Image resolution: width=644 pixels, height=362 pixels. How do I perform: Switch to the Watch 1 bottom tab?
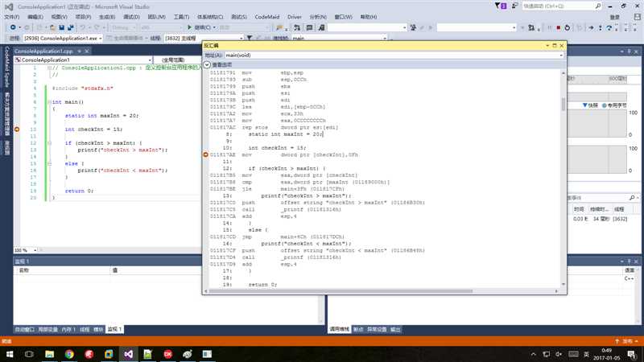click(x=114, y=329)
